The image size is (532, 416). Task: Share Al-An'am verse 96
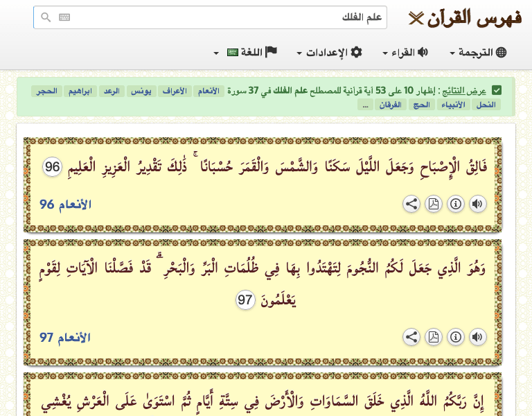[x=411, y=204]
